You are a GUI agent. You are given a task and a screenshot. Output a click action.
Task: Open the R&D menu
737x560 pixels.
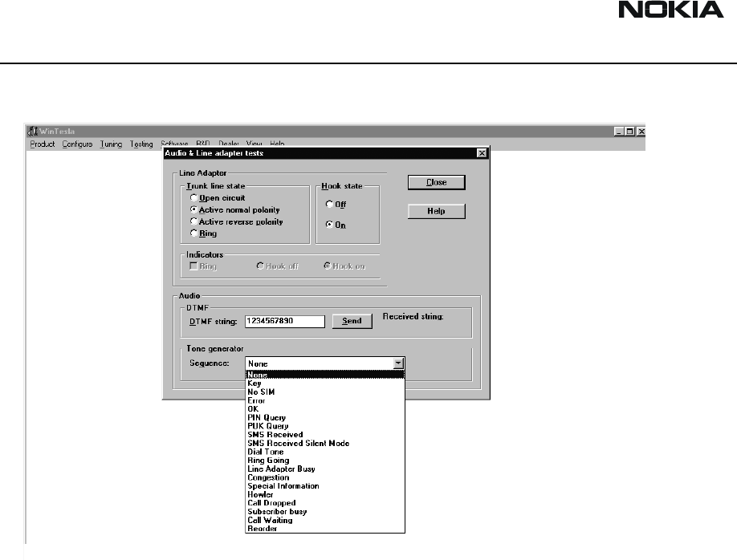(x=203, y=144)
